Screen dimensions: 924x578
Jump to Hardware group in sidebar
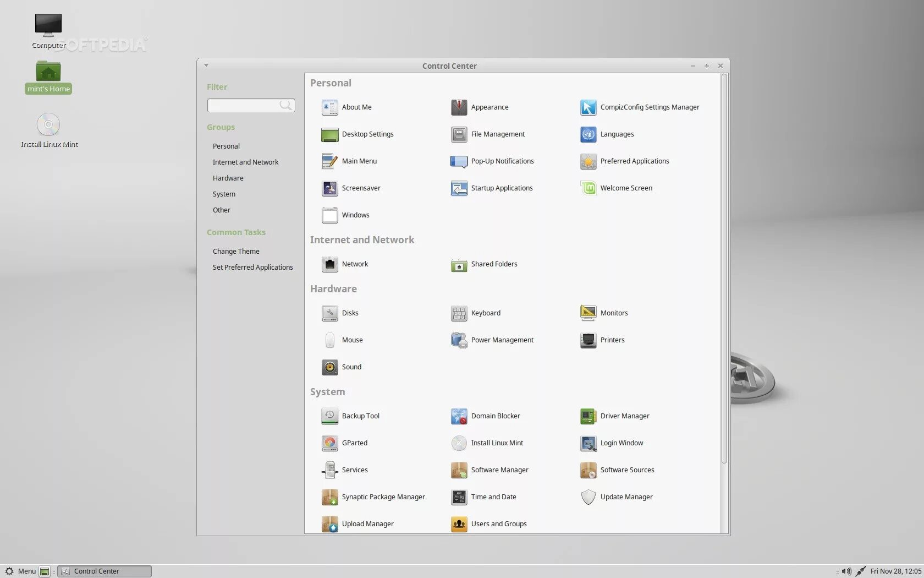228,178
